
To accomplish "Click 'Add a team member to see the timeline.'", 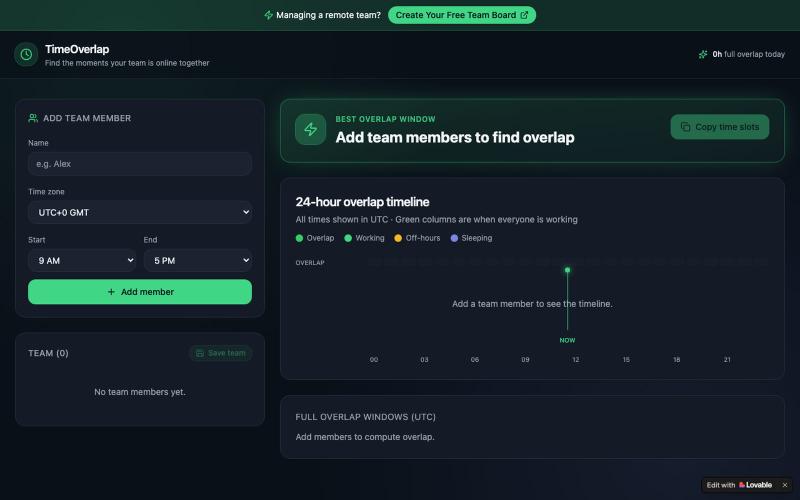I will point(532,304).
